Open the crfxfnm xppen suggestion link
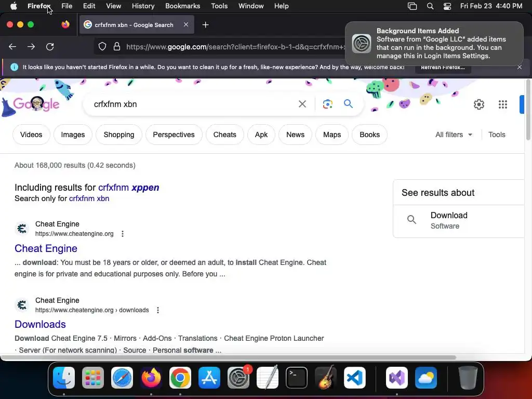532x399 pixels. (129, 187)
